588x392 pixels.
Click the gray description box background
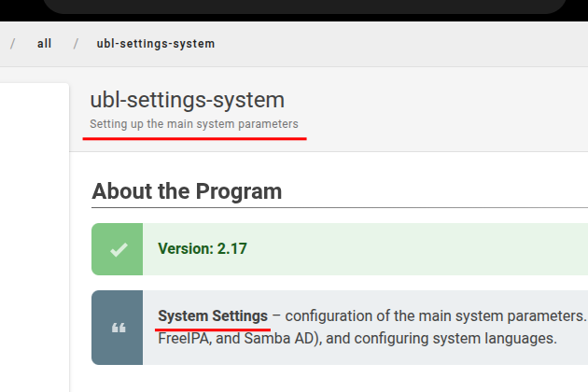tap(373, 355)
